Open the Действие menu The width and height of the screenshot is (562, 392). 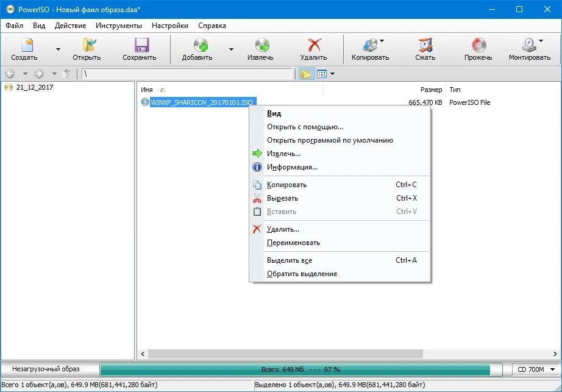70,26
